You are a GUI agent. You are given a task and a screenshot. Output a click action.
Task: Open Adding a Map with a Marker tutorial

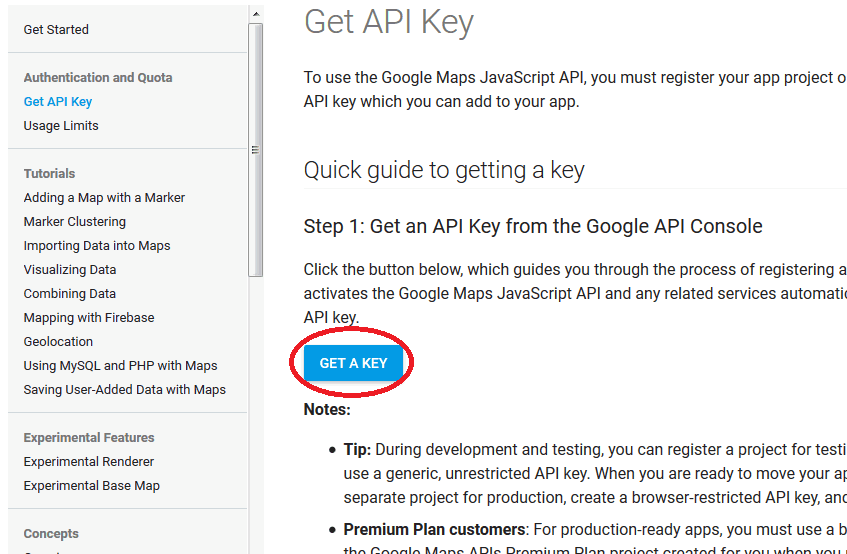(104, 198)
